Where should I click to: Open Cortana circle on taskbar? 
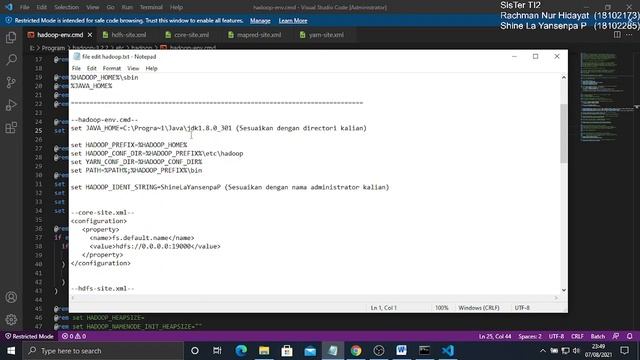click(195, 351)
